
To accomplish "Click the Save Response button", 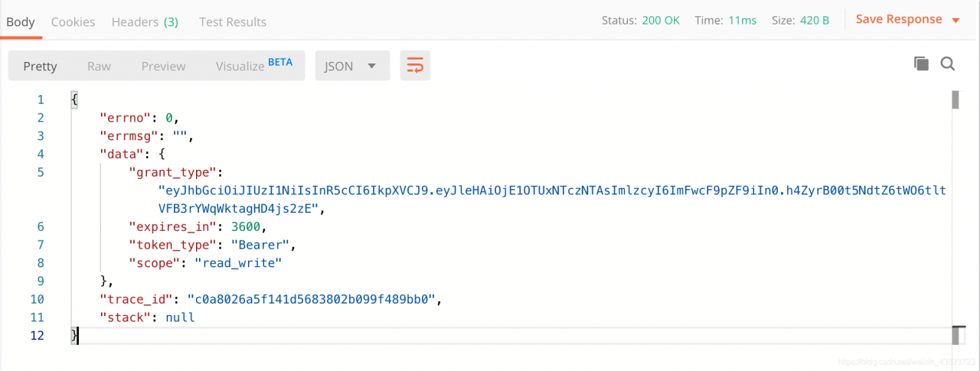I will (898, 20).
